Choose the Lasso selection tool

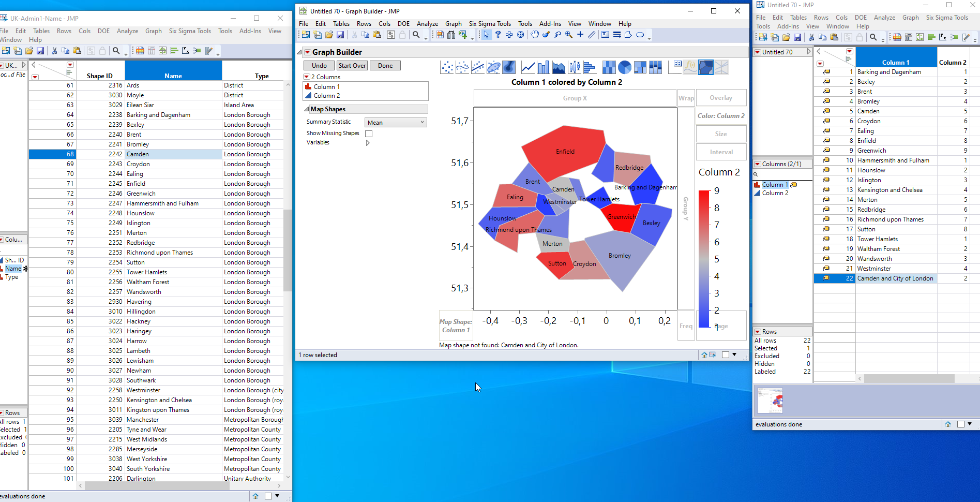tap(557, 35)
